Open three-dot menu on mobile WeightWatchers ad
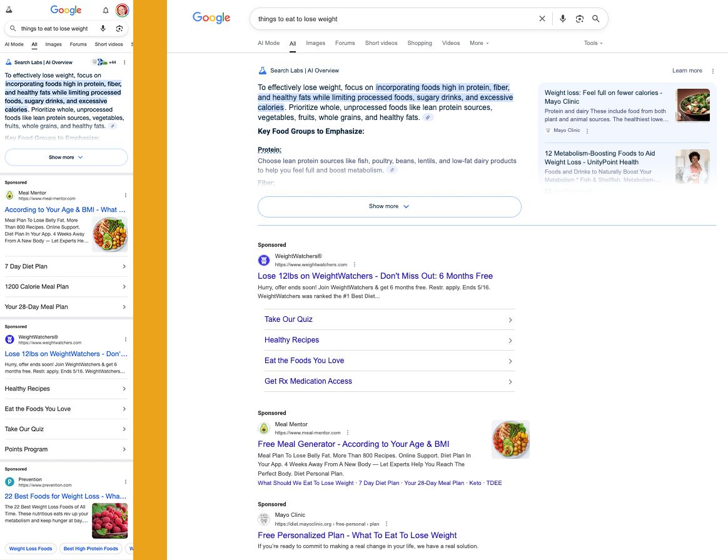728x560 pixels. (x=125, y=339)
